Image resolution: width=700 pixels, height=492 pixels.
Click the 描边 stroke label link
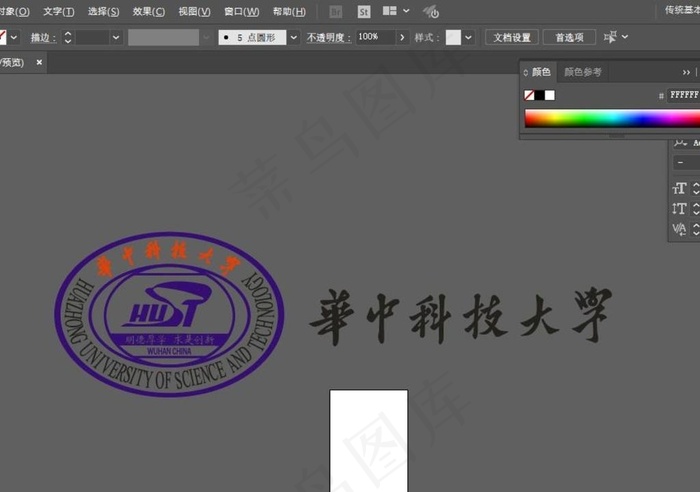(x=43, y=38)
